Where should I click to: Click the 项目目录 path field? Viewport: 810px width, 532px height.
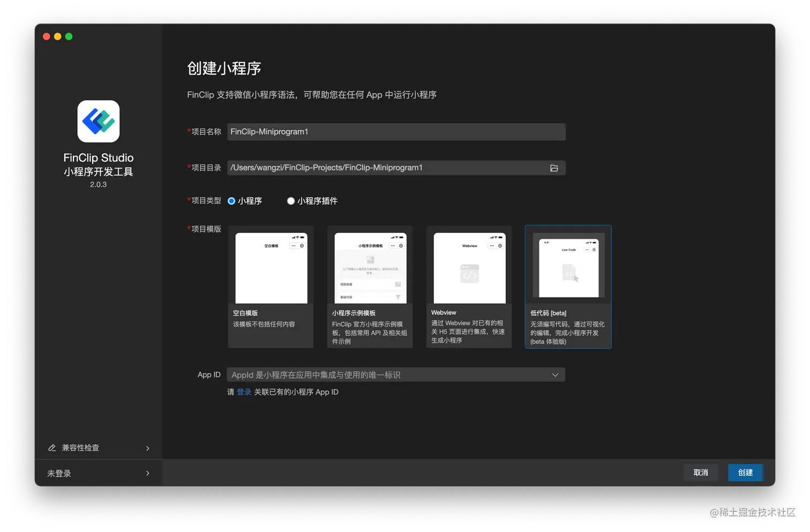[396, 168]
